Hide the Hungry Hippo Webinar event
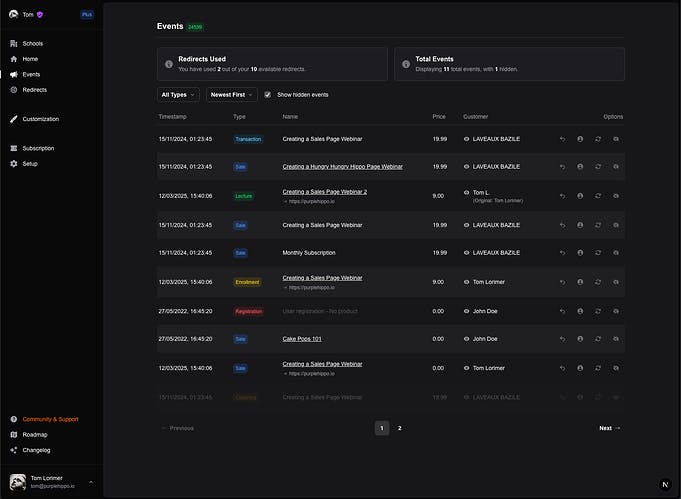681x499 pixels. click(x=616, y=167)
